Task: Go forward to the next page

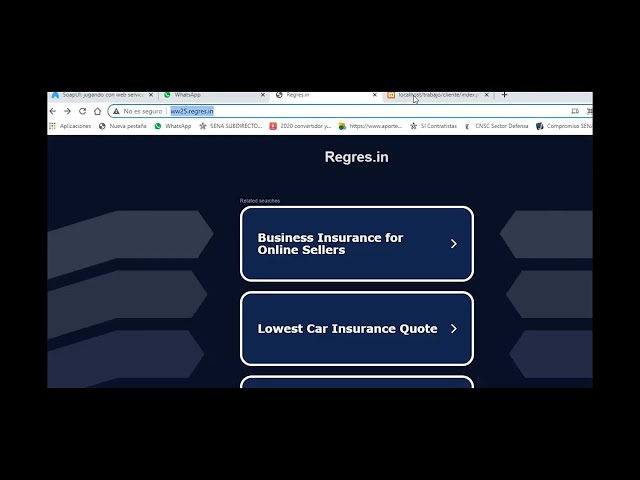Action: (x=67, y=111)
